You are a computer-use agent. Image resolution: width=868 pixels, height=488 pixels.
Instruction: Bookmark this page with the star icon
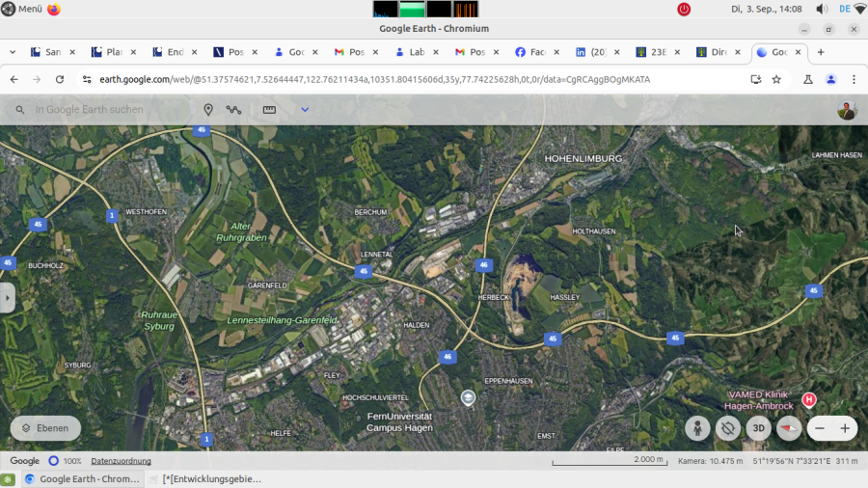pyautogui.click(x=776, y=79)
